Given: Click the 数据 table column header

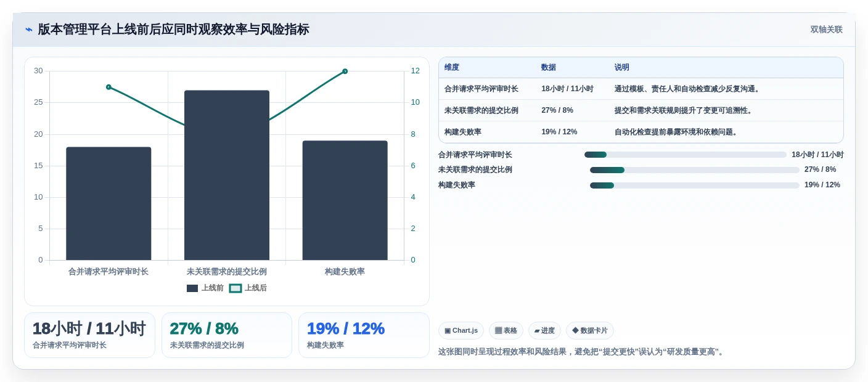Looking at the screenshot, I should coord(549,68).
